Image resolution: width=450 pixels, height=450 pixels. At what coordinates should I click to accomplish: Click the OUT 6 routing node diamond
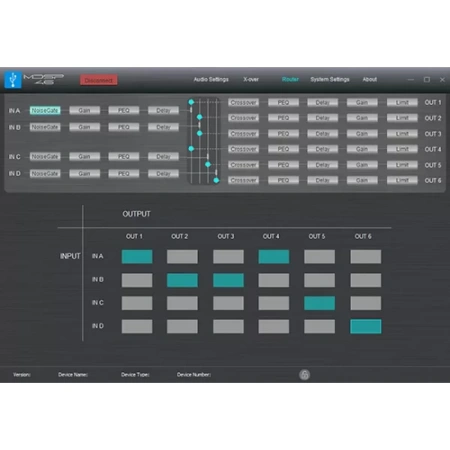click(216, 180)
